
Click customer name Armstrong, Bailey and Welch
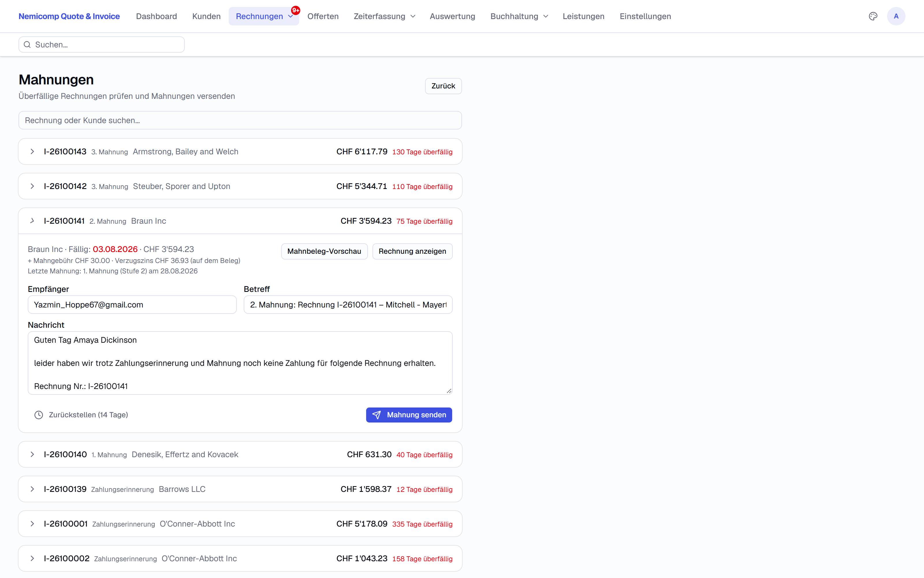pos(186,151)
